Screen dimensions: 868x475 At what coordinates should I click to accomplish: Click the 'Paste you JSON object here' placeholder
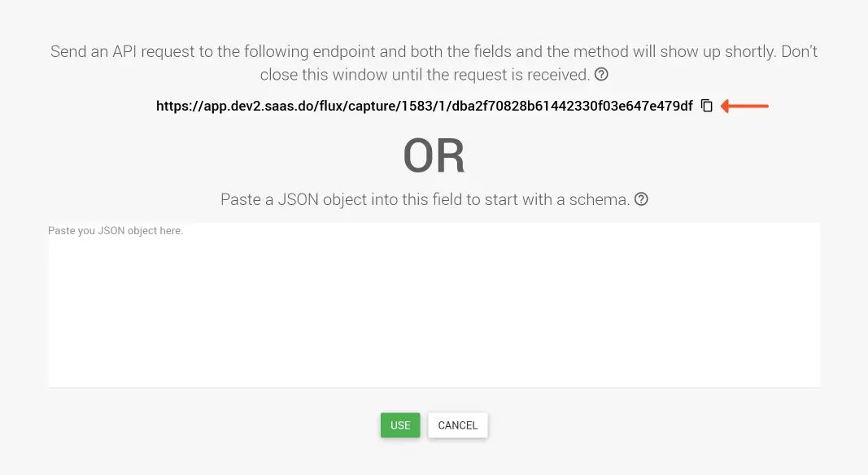coord(116,231)
